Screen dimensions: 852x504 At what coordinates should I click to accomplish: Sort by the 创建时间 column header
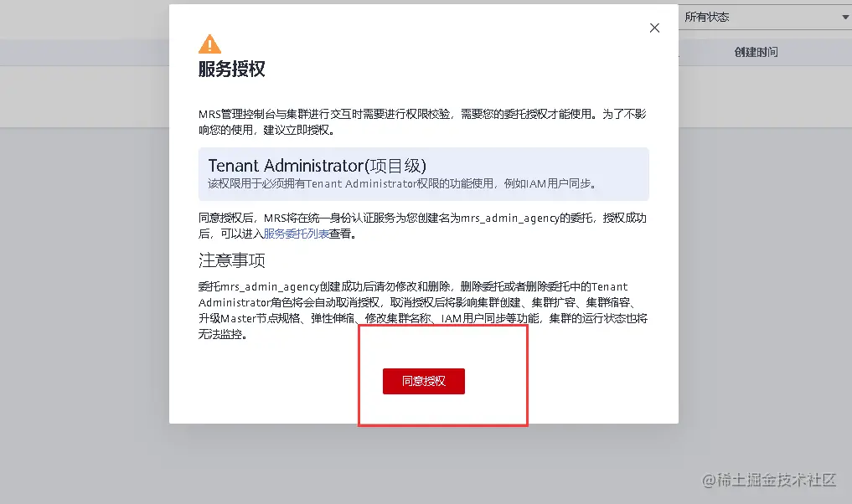(x=756, y=52)
